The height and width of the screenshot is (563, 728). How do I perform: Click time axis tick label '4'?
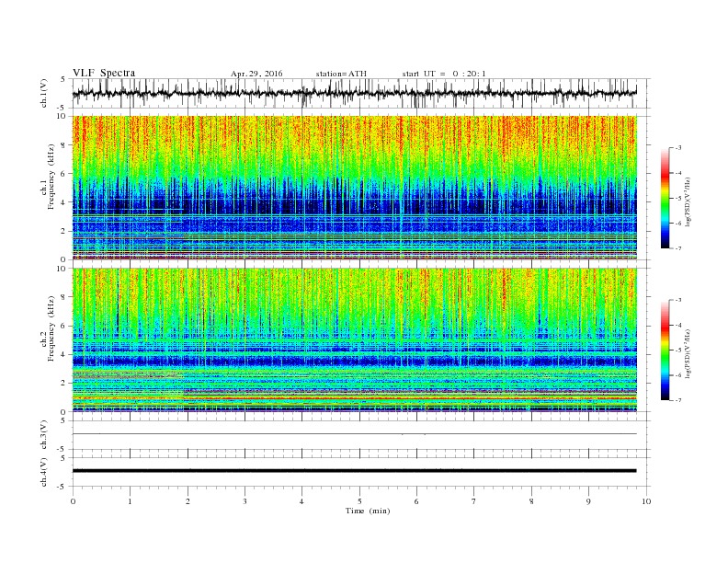(301, 501)
